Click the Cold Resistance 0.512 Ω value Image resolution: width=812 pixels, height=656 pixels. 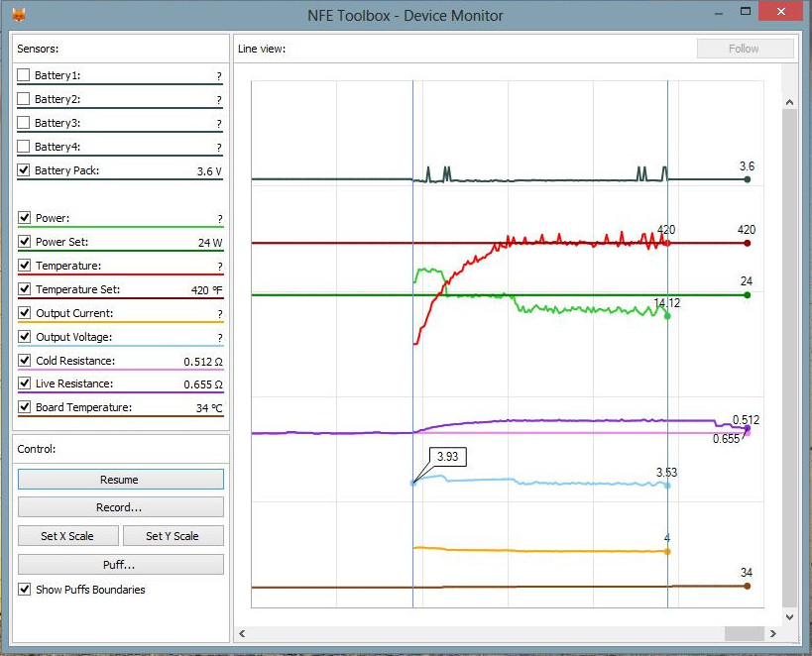[203, 362]
